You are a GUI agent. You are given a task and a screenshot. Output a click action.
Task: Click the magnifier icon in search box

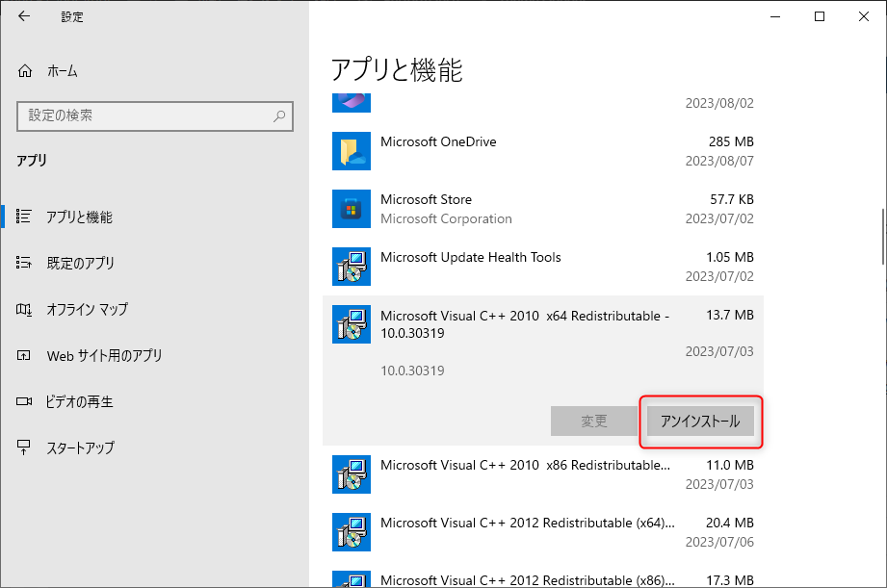[279, 116]
